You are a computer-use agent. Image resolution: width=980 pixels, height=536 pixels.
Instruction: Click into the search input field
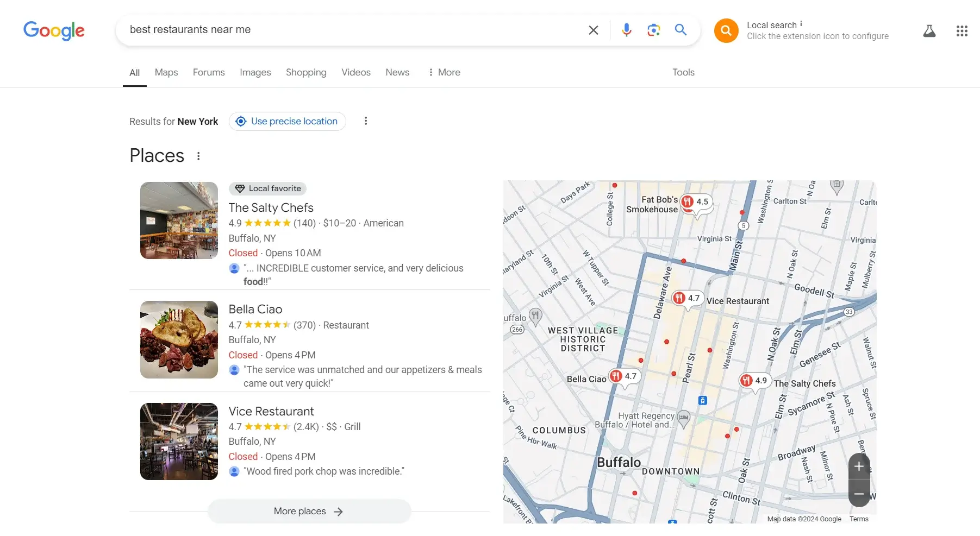tap(353, 30)
